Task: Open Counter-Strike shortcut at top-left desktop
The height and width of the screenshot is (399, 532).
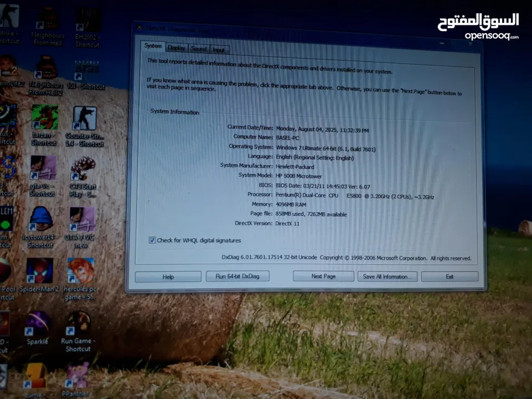Action: coord(9,24)
